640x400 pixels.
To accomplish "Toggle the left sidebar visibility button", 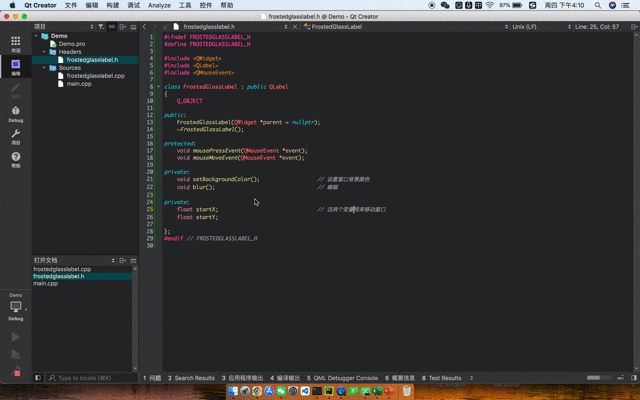I will pyautogui.click(x=38, y=378).
